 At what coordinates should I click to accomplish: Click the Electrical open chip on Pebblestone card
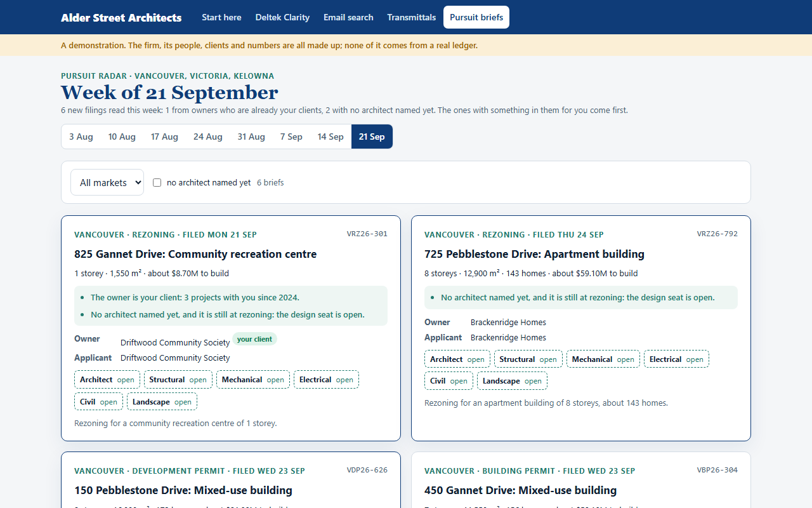(676, 359)
